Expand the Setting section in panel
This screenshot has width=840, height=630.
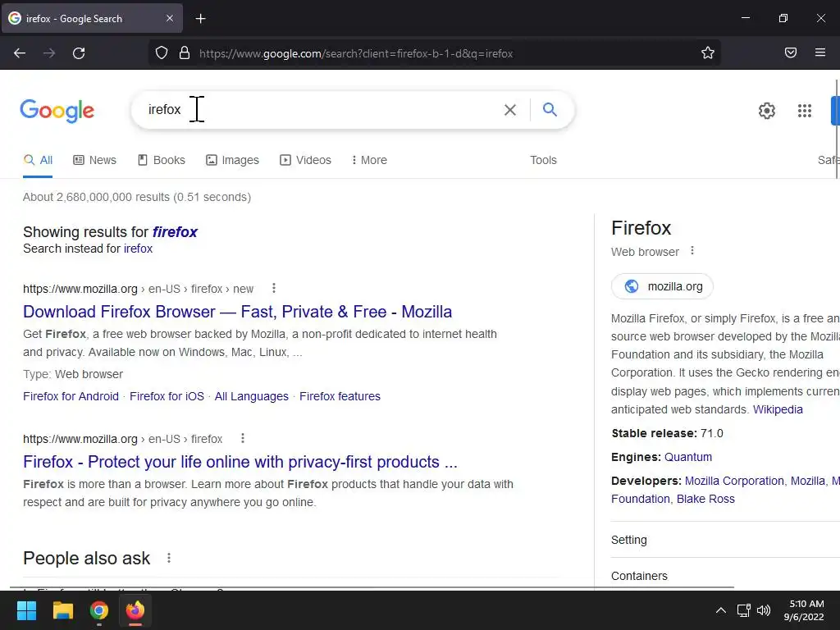click(x=725, y=540)
